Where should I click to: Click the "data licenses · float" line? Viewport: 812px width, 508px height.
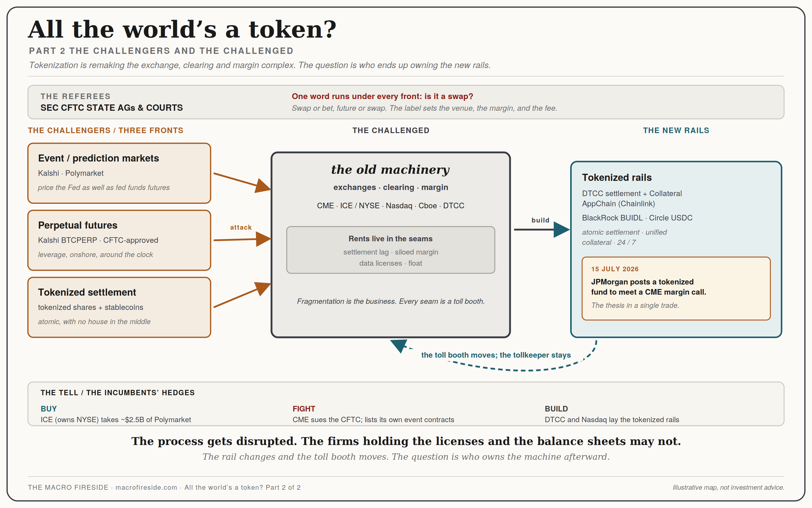391,263
